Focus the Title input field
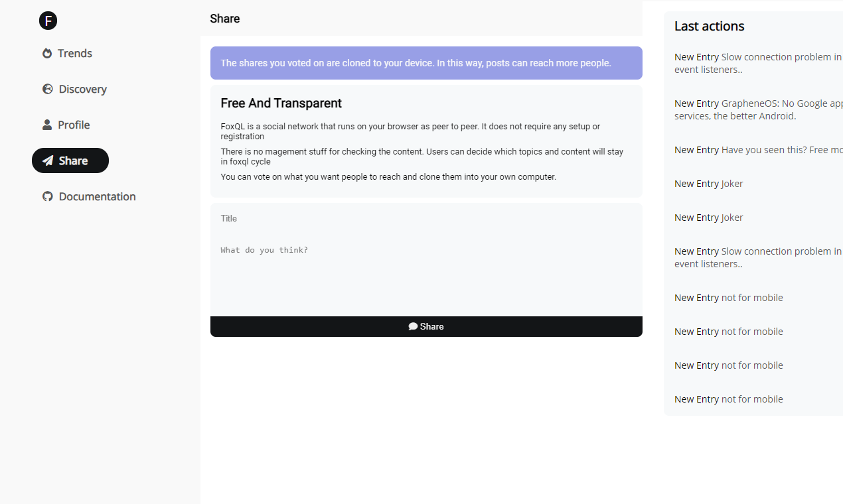This screenshot has height=504, width=843. click(426, 219)
